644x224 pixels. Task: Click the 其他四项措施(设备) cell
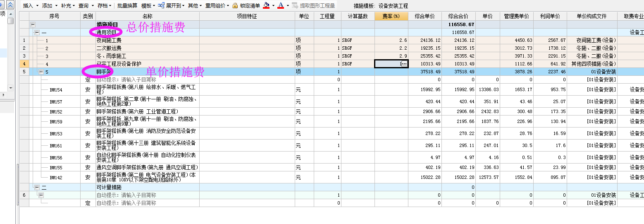[x=592, y=64]
